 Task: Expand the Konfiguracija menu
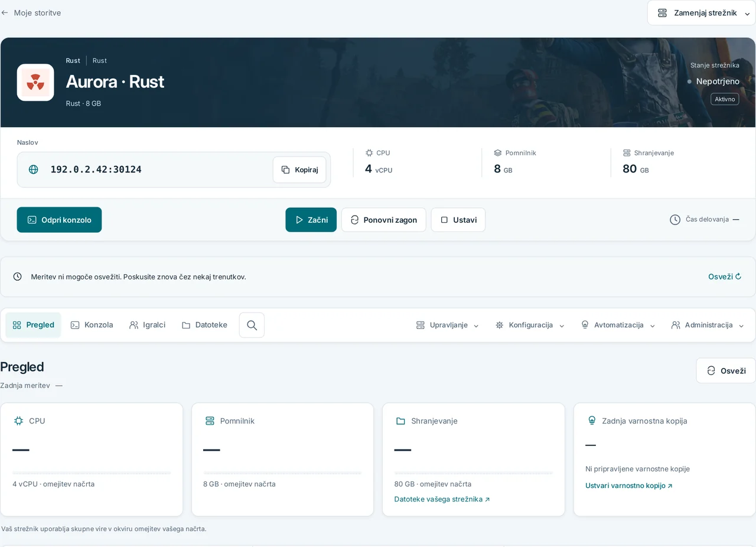530,325
